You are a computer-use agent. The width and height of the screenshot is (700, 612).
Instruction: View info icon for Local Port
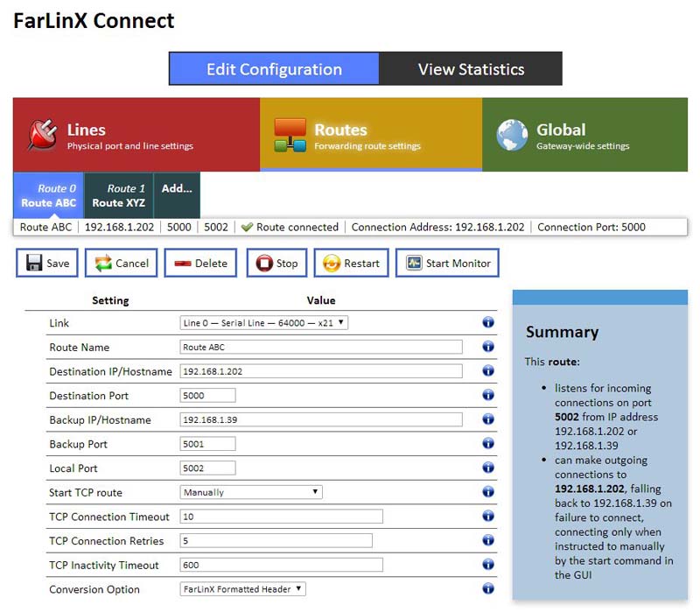click(x=488, y=468)
